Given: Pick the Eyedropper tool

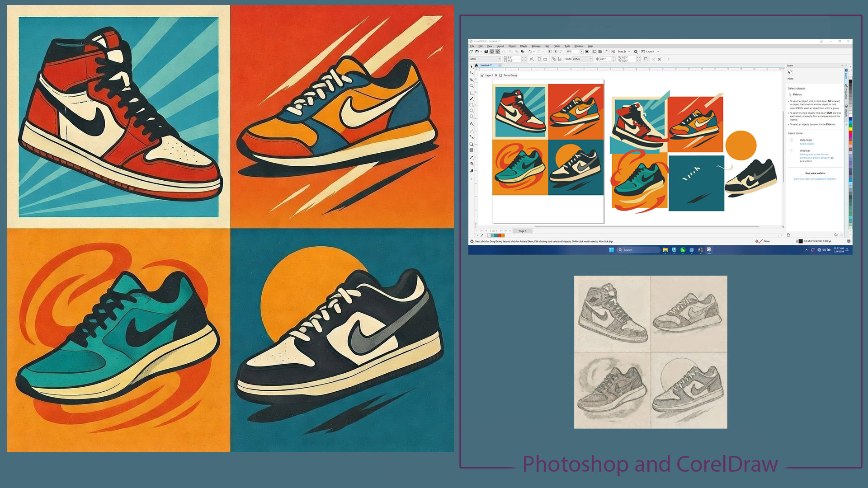Looking at the screenshot, I should pos(472,158).
